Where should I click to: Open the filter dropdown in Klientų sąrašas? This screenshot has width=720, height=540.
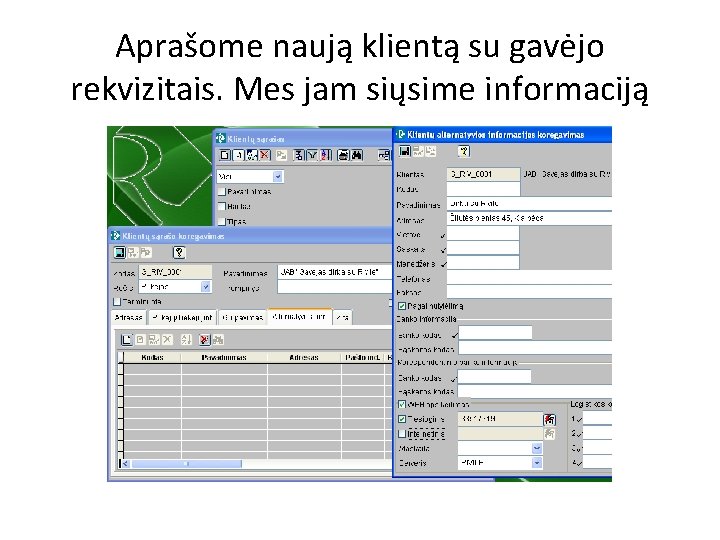277,176
